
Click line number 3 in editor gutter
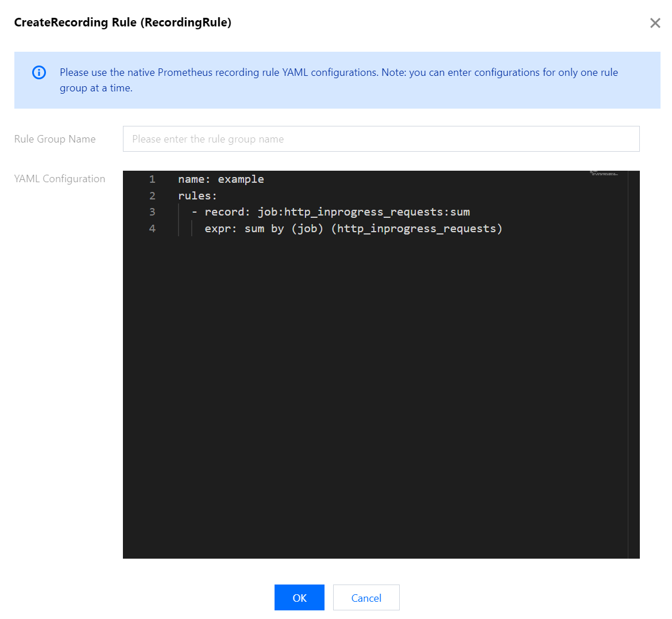tap(152, 212)
